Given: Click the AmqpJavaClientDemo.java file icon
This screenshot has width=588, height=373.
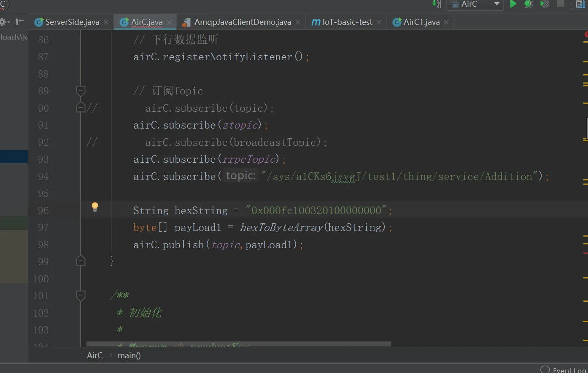Looking at the screenshot, I should tap(186, 22).
